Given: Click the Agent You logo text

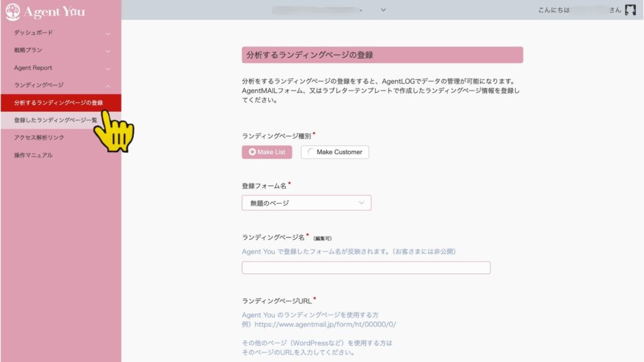Looking at the screenshot, I should click(54, 11).
